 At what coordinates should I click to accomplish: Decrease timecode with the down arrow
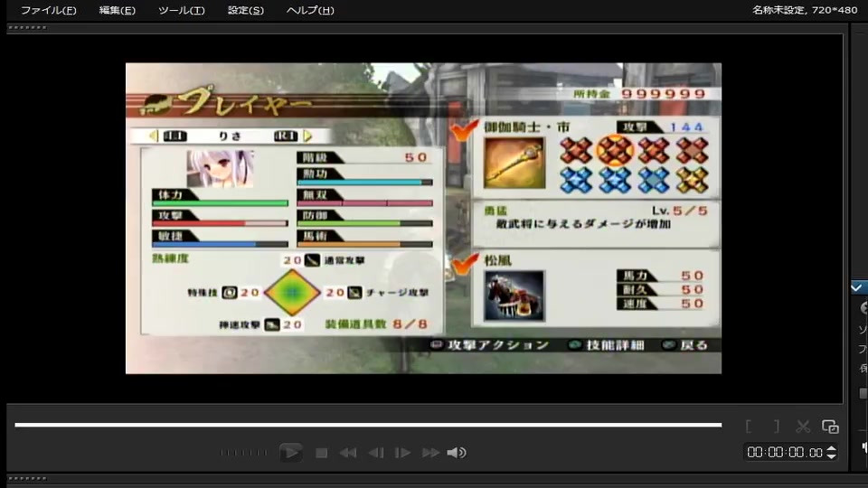pyautogui.click(x=832, y=456)
